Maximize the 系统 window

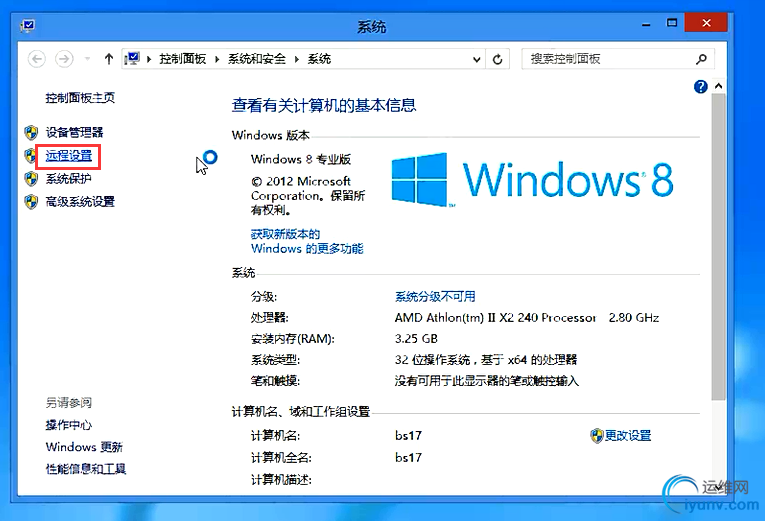point(672,23)
